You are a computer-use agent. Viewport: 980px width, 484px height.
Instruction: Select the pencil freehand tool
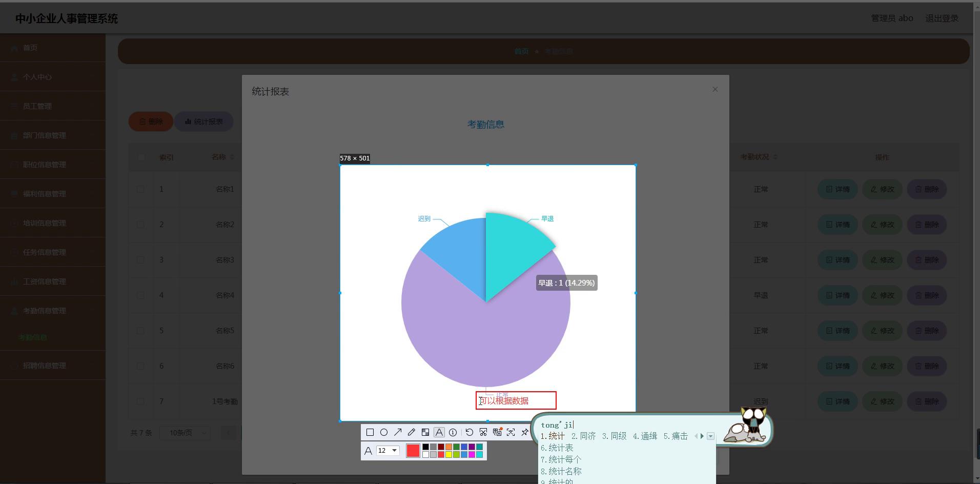coord(411,432)
